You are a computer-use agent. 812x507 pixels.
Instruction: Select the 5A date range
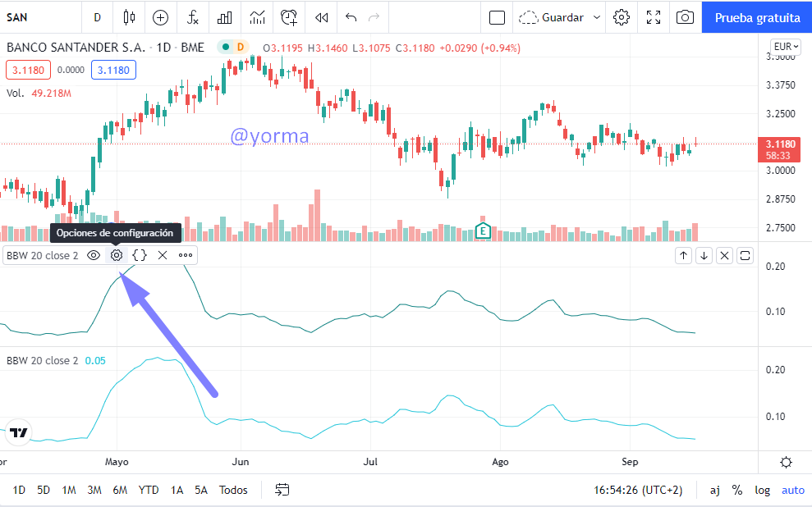(201, 490)
